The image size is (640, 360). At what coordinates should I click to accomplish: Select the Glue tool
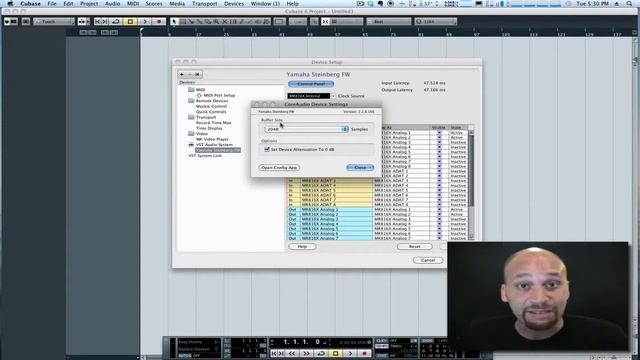[x=199, y=21]
